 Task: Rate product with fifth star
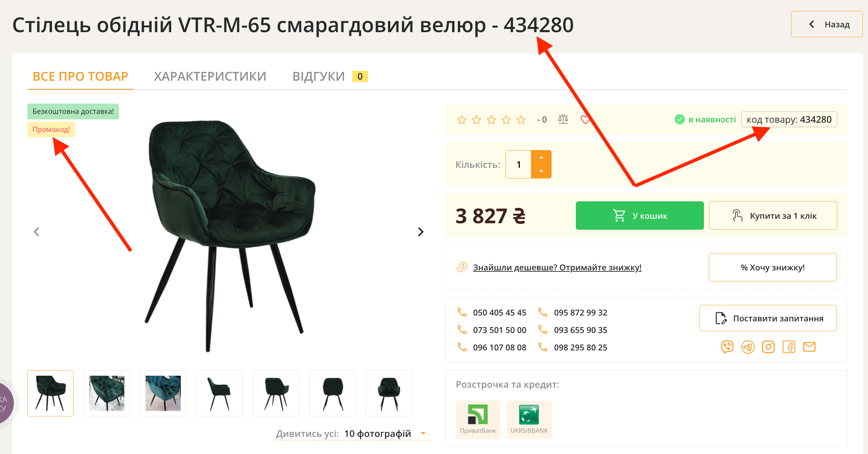[521, 120]
